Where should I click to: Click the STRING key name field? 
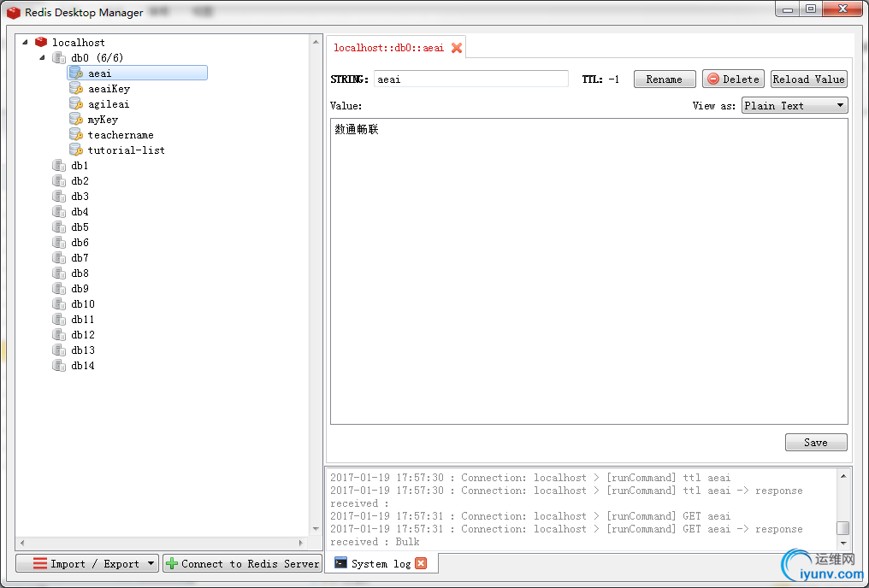pos(471,79)
